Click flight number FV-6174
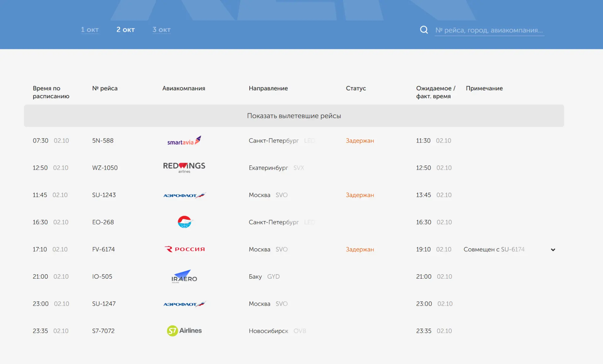Screen dimensions: 603x364 point(103,249)
